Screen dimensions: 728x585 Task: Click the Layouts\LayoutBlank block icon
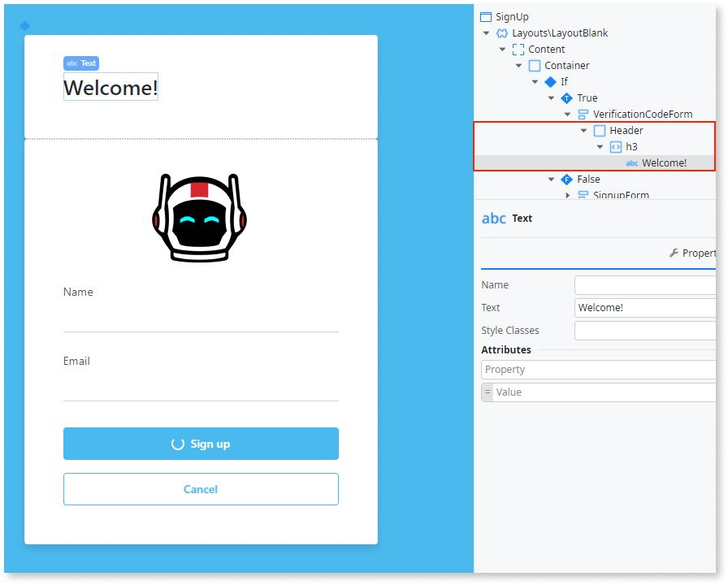tap(502, 33)
